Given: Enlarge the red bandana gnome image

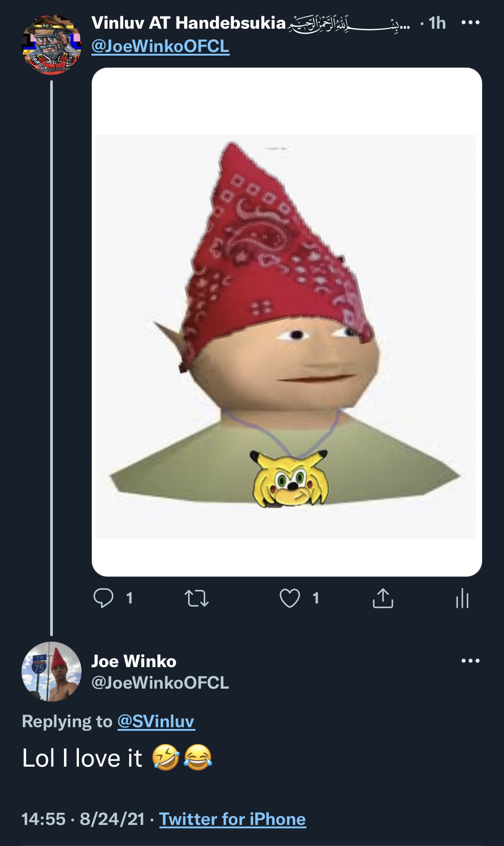Looking at the screenshot, I should 287,322.
